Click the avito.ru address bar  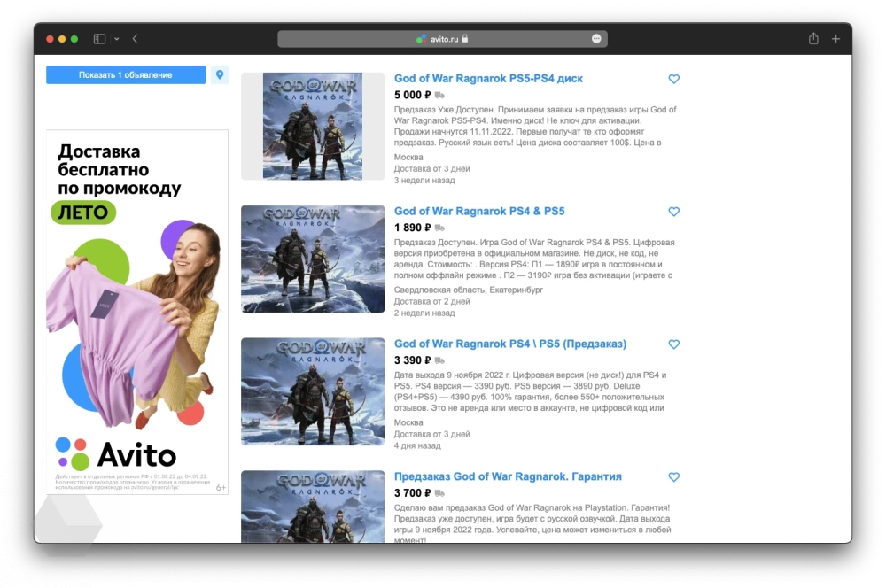[442, 39]
